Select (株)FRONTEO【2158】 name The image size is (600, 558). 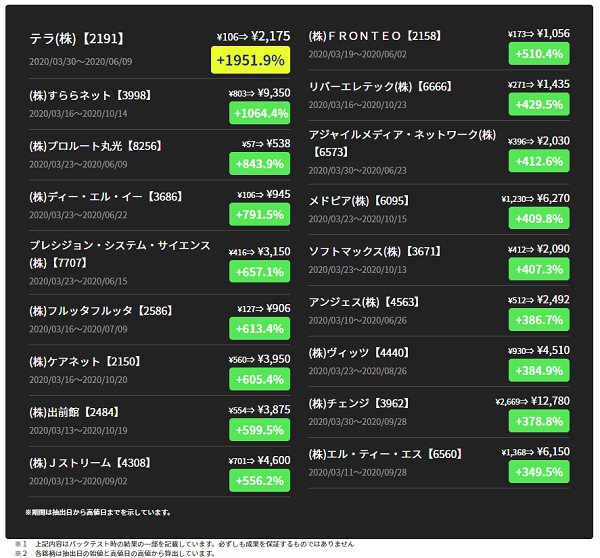click(x=375, y=36)
